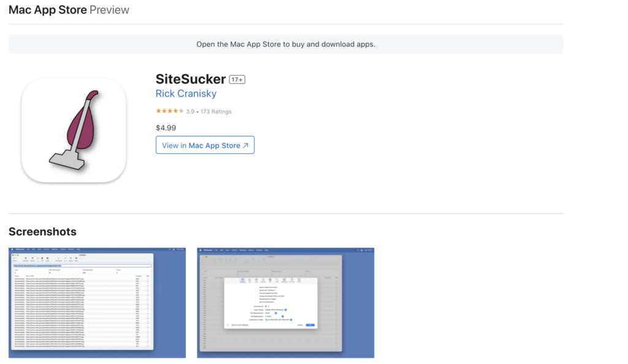The width and height of the screenshot is (628, 364).
Task: Click the "Screenshots" section heading
Action: click(x=42, y=232)
